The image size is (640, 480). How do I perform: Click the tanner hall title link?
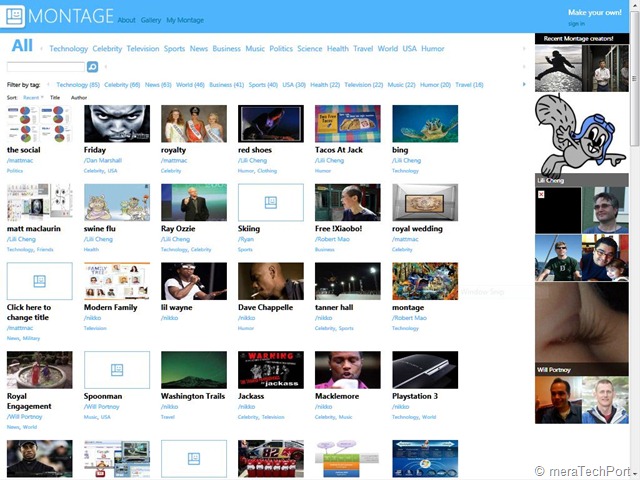click(x=334, y=307)
